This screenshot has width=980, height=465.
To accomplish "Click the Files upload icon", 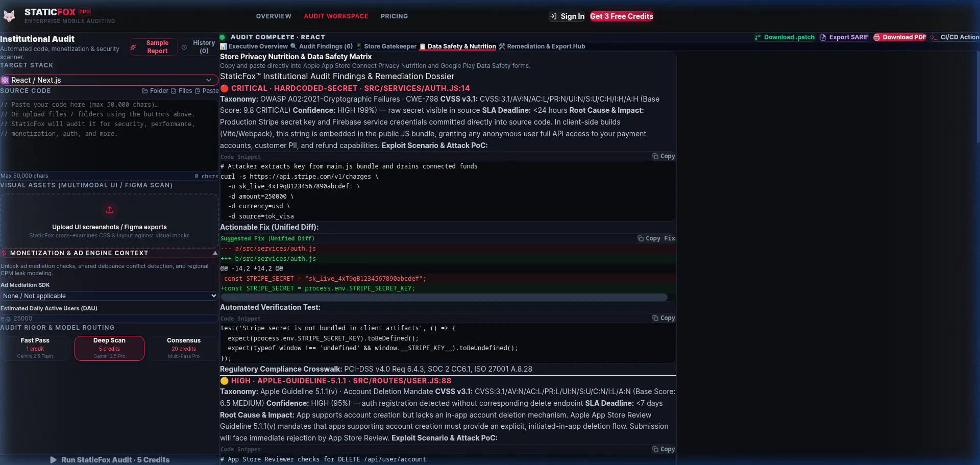I will (x=174, y=91).
